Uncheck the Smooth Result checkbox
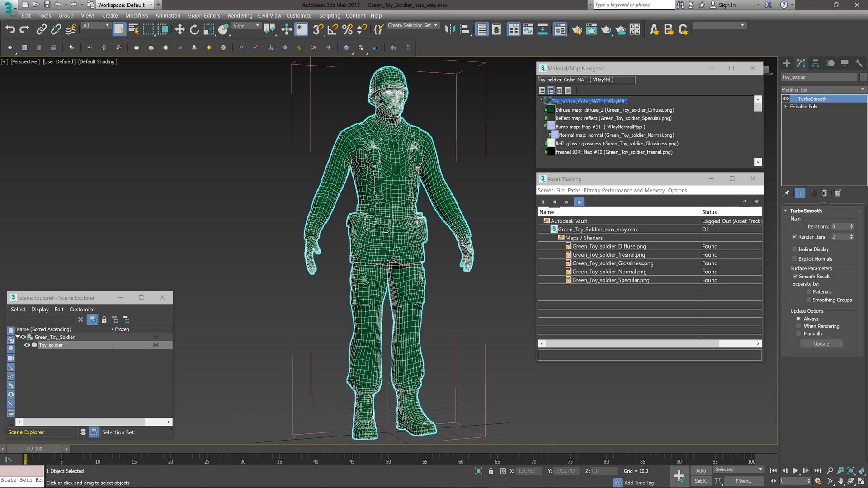Viewport: 868px width, 488px height. point(795,277)
